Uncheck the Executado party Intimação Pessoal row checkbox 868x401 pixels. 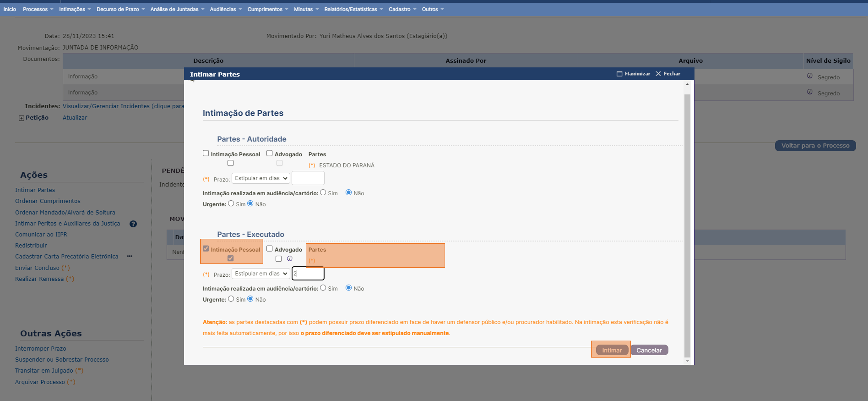(230, 258)
